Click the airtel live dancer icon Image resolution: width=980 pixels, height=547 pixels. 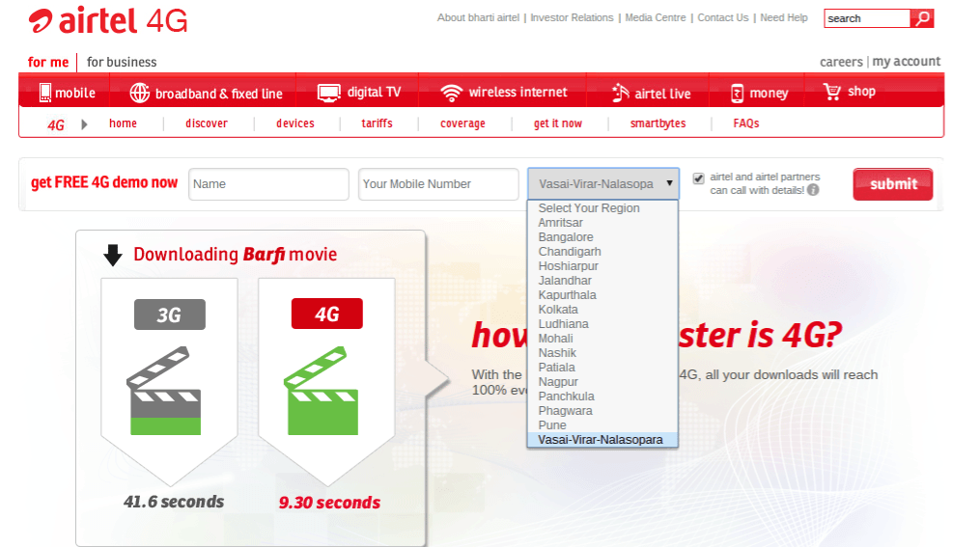click(x=620, y=93)
